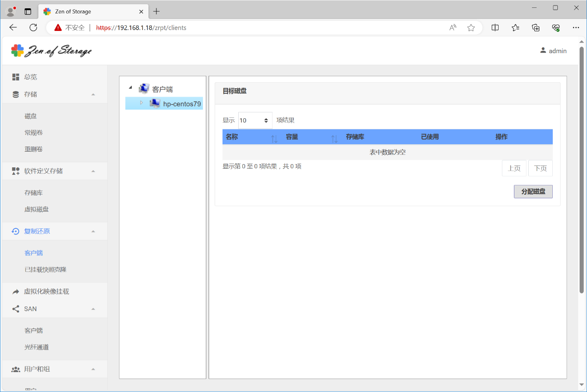Collapse the 存储 sidebar section
The image size is (587, 392).
coord(93,94)
